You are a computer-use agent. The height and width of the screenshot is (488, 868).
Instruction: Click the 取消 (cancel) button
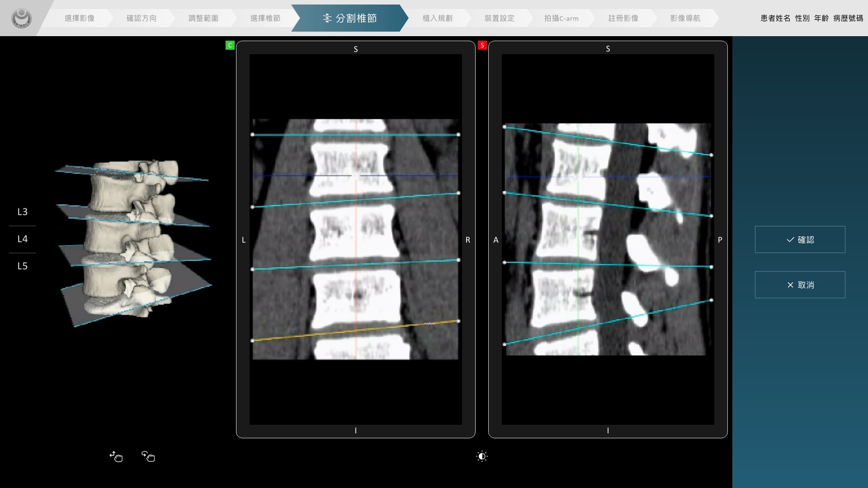tap(800, 285)
